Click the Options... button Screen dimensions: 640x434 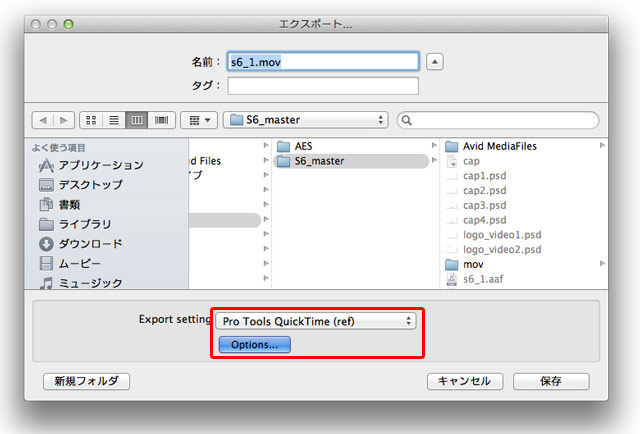[x=255, y=345]
